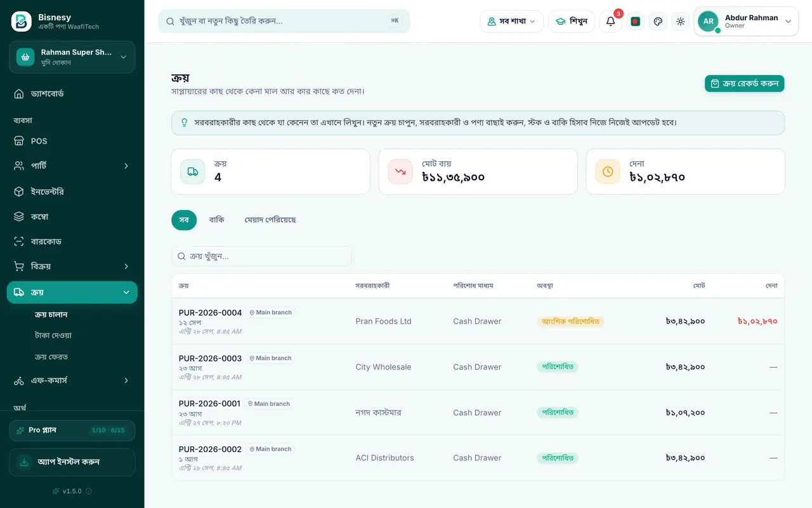Open the Rahman Super Shop store dropdown
The height and width of the screenshot is (508, 812).
point(72,57)
